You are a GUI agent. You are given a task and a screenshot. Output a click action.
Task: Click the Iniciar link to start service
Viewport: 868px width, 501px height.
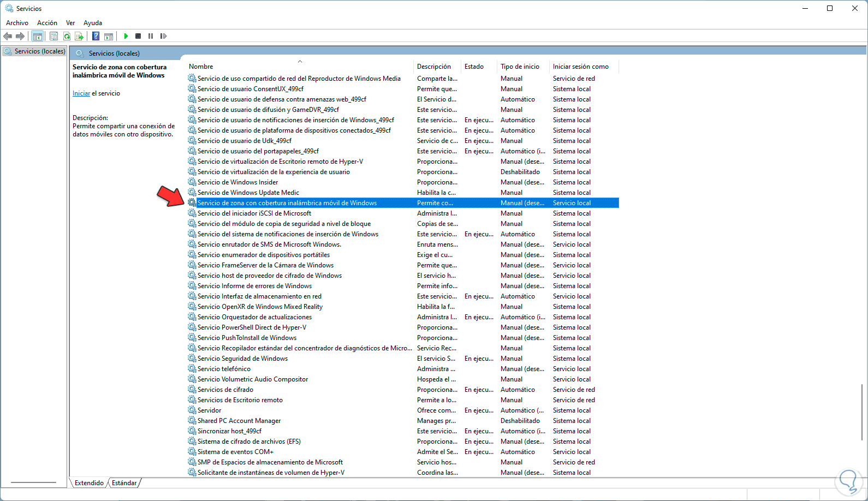pos(81,93)
